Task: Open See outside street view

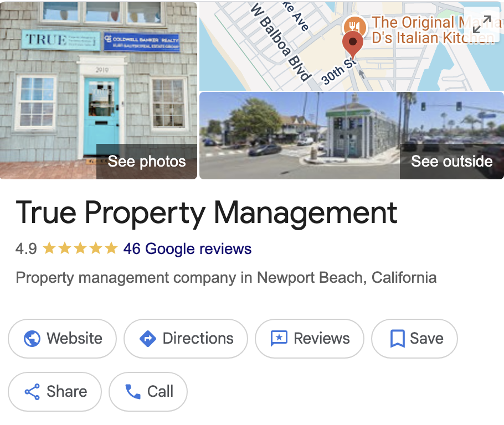Action: click(451, 161)
